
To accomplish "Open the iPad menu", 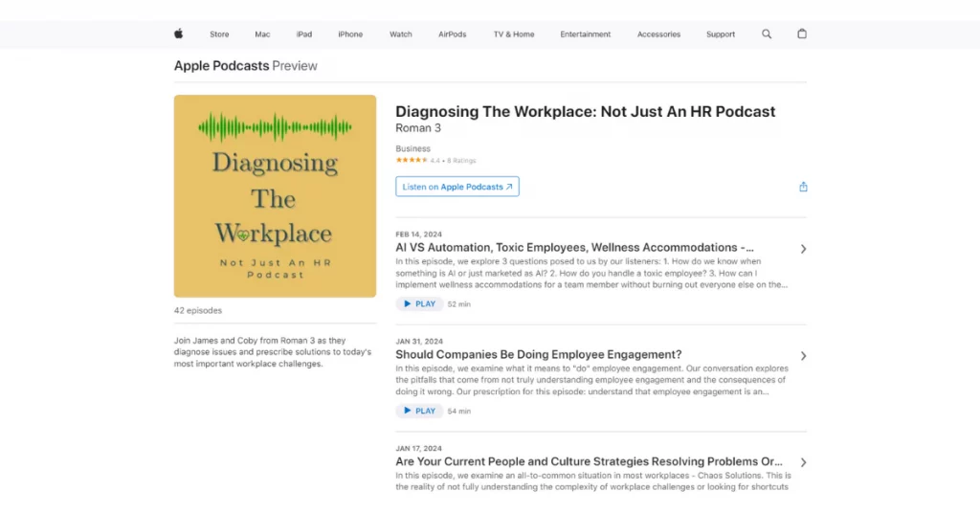I will point(304,34).
